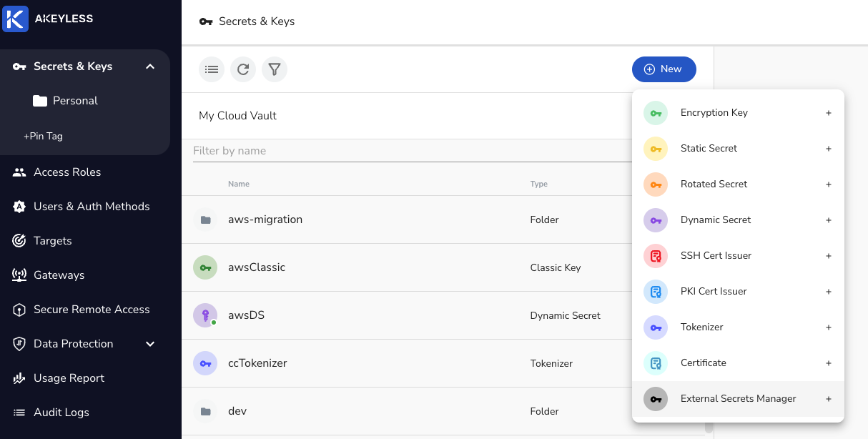Add a Certificate via plus sign
Viewport: 868px width, 439px height.
pos(829,363)
